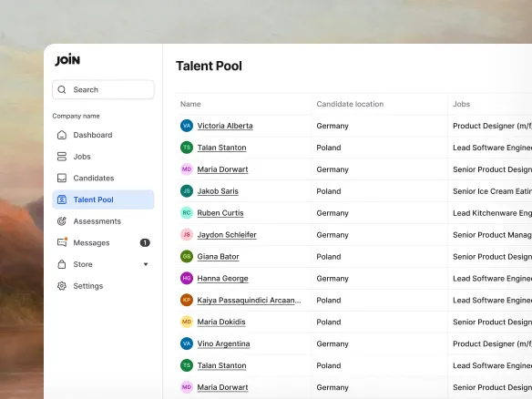Click Poland in Giana Bator row
This screenshot has width=532, height=399.
(x=329, y=257)
